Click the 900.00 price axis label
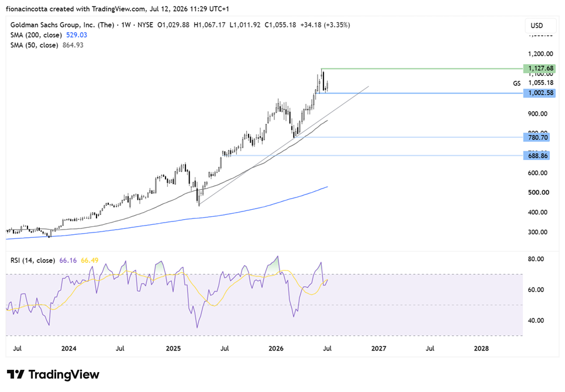 pos(538,114)
